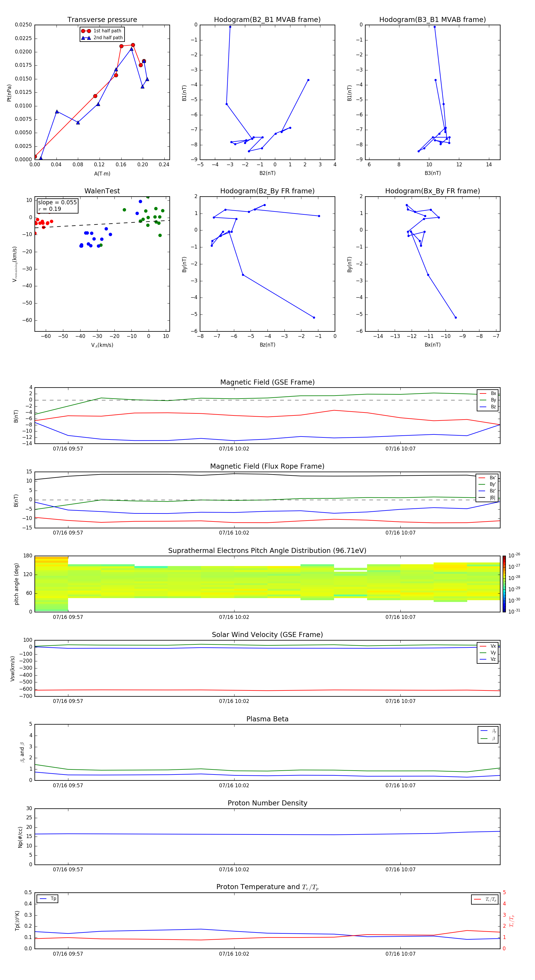Select the |B| entry in Flux Rope legend
Screen dimensions: 535x980
tap(487, 498)
